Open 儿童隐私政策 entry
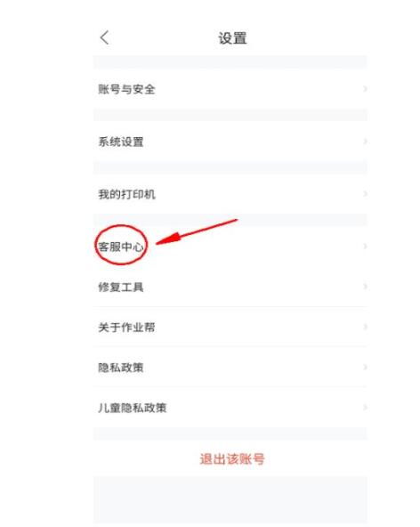The width and height of the screenshot is (420, 527). (230, 408)
